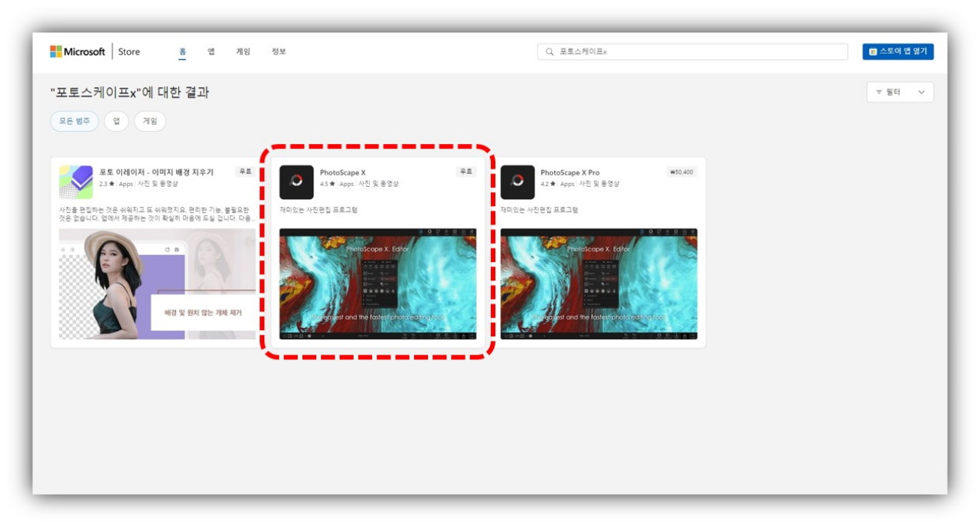The width and height of the screenshot is (980, 527).
Task: Click the 무료 badge on PhotoScape X
Action: [466, 172]
